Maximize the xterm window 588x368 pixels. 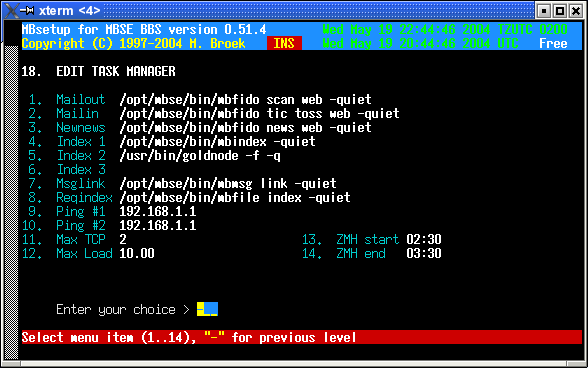point(560,11)
